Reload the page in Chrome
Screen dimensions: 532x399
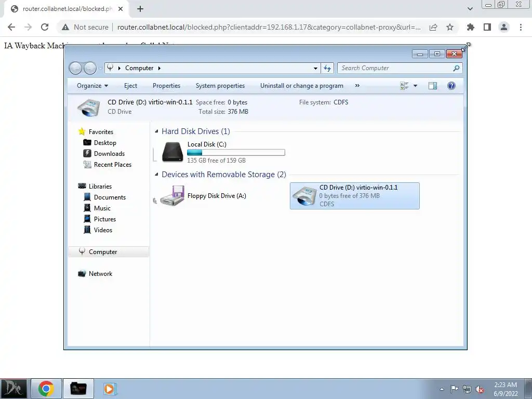tap(45, 27)
